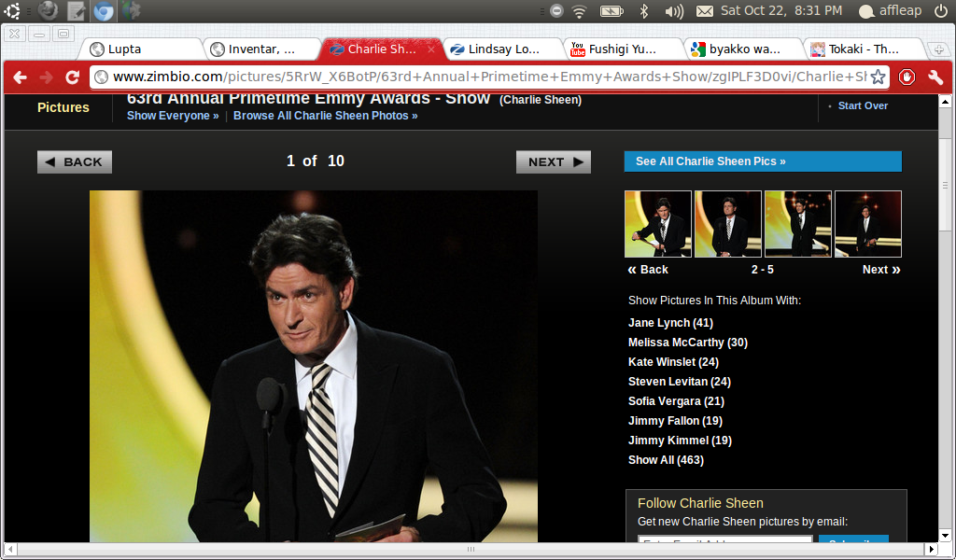956x560 pixels.
Task: Open Browse All Charlie Sheen Photos »
Action: click(x=326, y=116)
